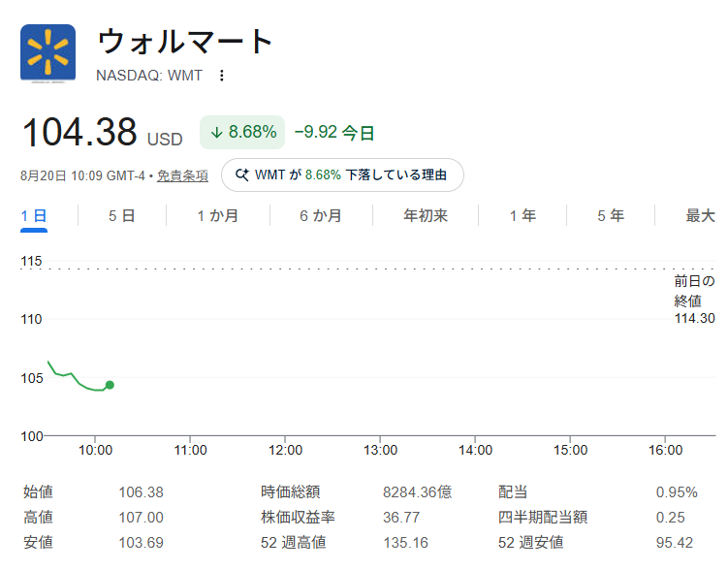Click the 四半期配当額 value 0.25

point(671,517)
